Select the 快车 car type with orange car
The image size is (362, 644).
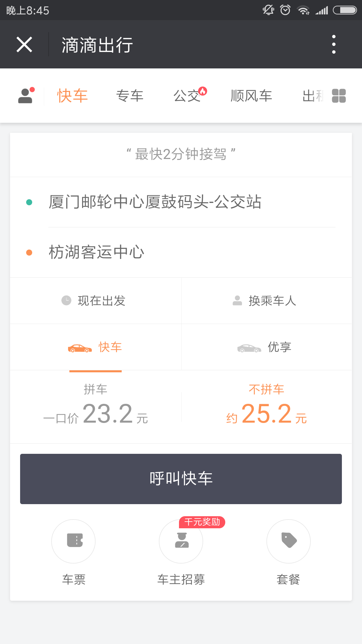(x=96, y=347)
